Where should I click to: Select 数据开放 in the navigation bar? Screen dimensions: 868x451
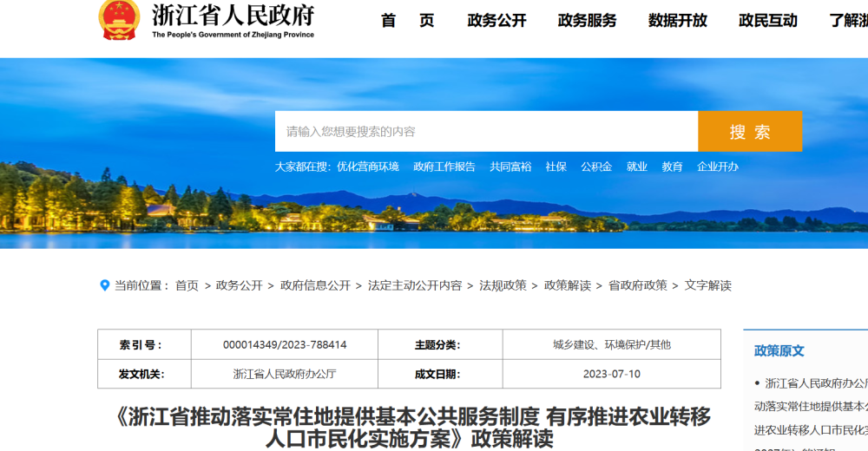(x=677, y=21)
